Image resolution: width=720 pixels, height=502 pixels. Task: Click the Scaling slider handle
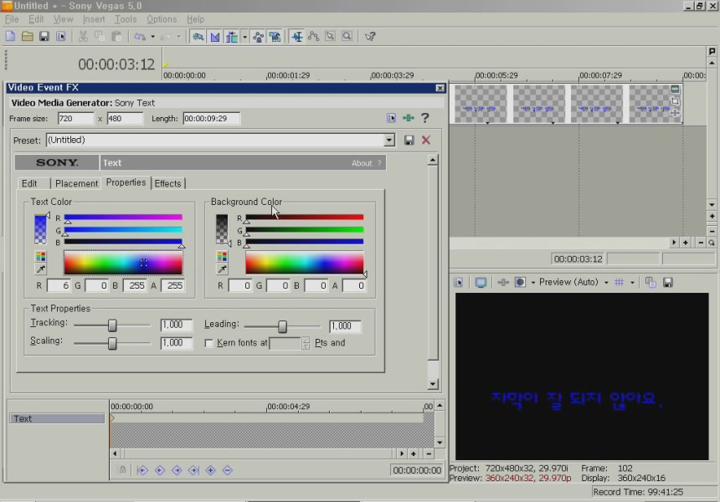tap(112, 343)
